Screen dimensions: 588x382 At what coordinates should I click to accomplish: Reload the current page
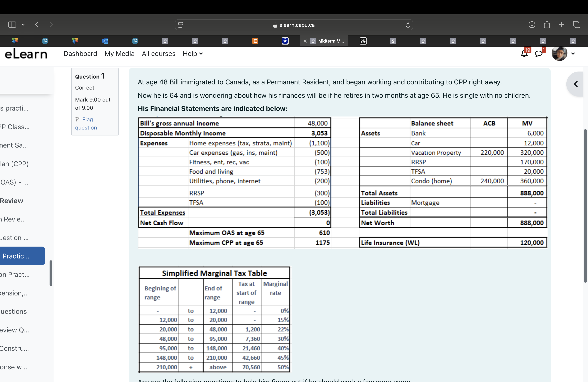pyautogui.click(x=408, y=25)
